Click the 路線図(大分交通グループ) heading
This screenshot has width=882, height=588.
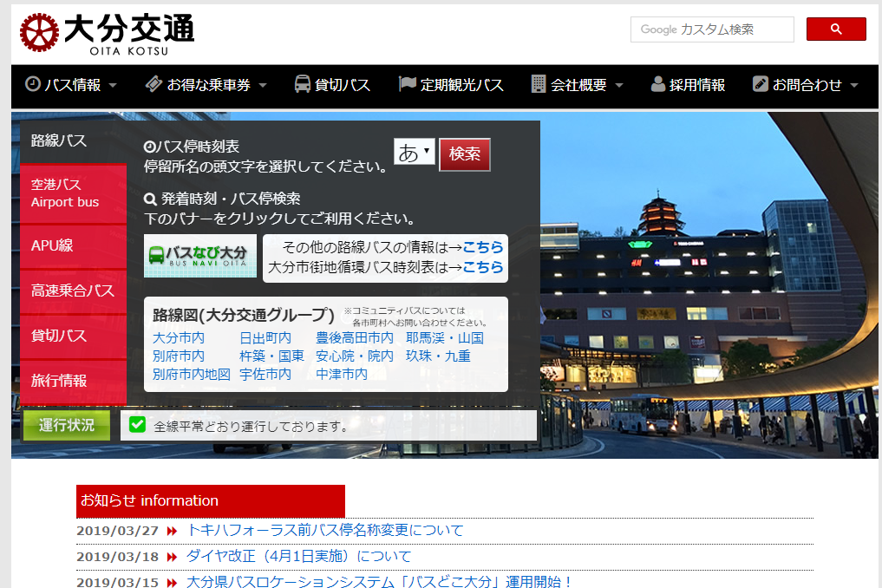click(x=244, y=315)
